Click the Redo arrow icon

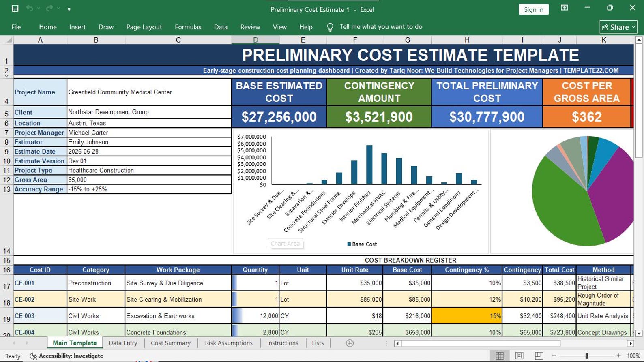(x=49, y=9)
